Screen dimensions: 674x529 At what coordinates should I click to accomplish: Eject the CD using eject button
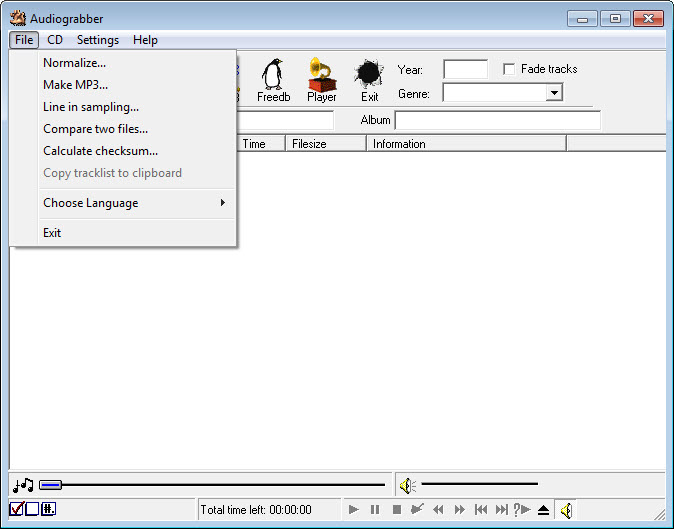pos(543,510)
